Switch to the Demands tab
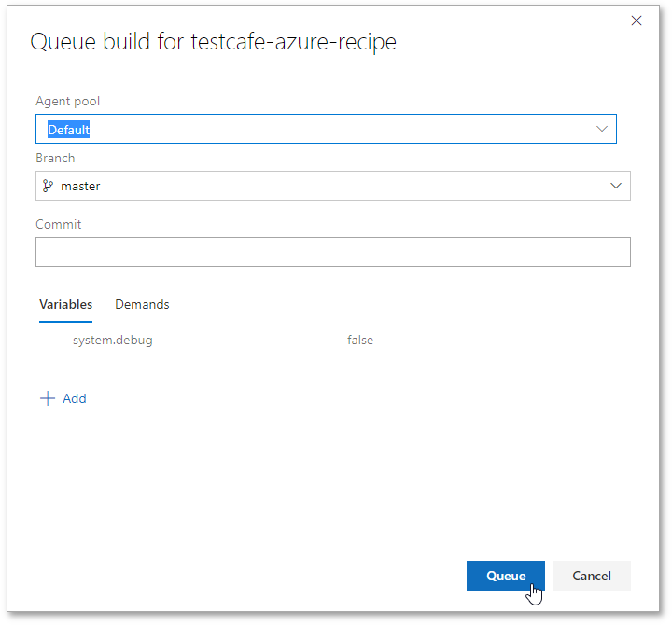The width and height of the screenshot is (672, 626). (142, 304)
